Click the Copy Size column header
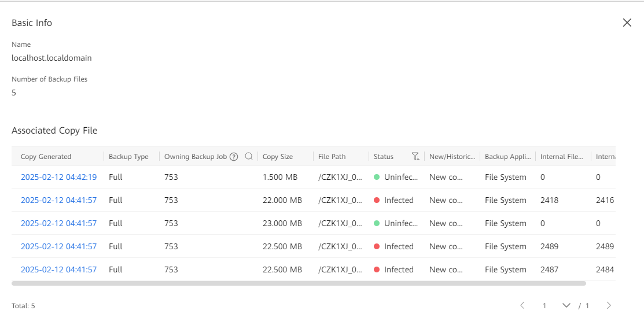Viewport: 644px width, 325px height. 278,157
